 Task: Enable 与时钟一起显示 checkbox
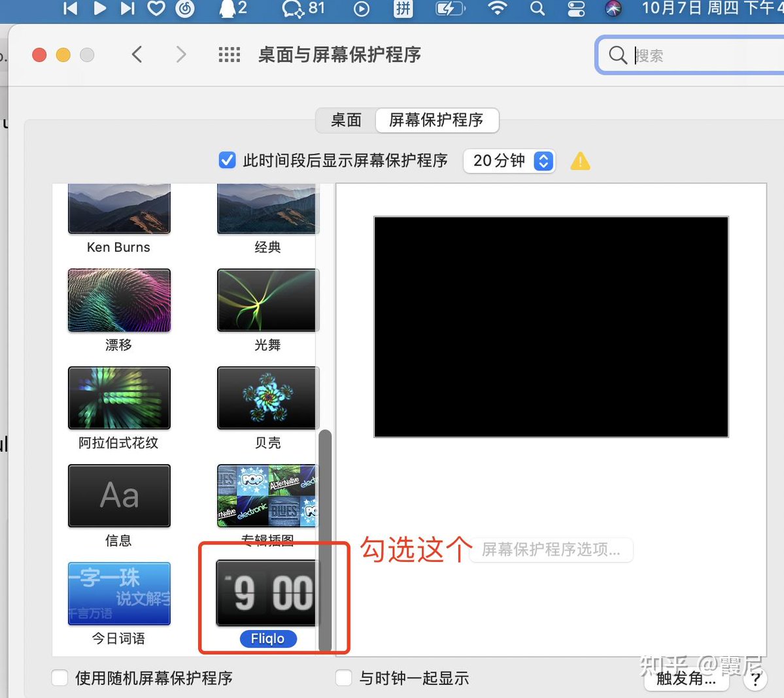343,678
